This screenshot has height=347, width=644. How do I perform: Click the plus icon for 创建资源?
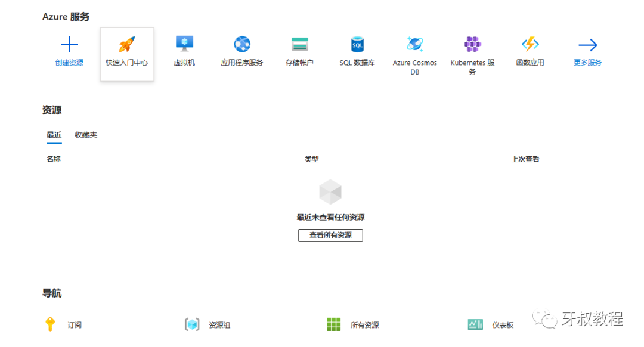69,44
